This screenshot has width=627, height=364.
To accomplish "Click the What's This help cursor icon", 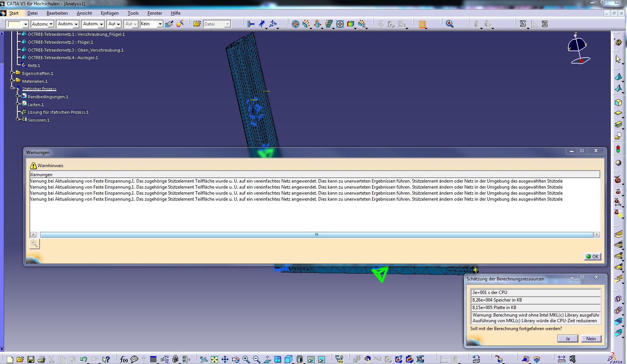I will pos(106,359).
